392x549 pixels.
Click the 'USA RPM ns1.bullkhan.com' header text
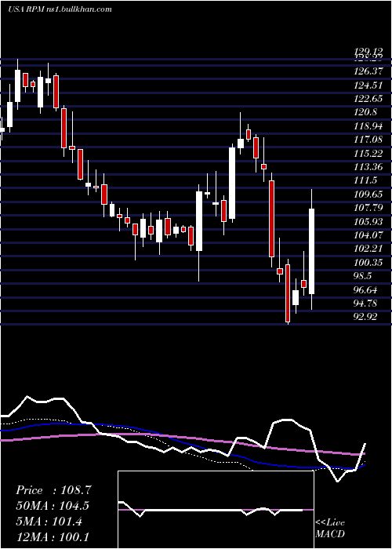pos(60,9)
